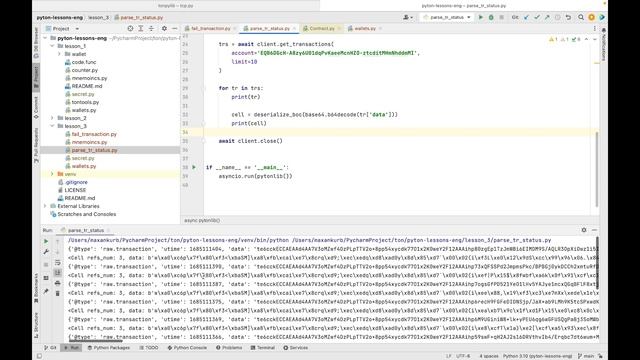Go to next highlighted error arrow
Image resolution: width=640 pixels, height=360 pixels.
[x=594, y=39]
